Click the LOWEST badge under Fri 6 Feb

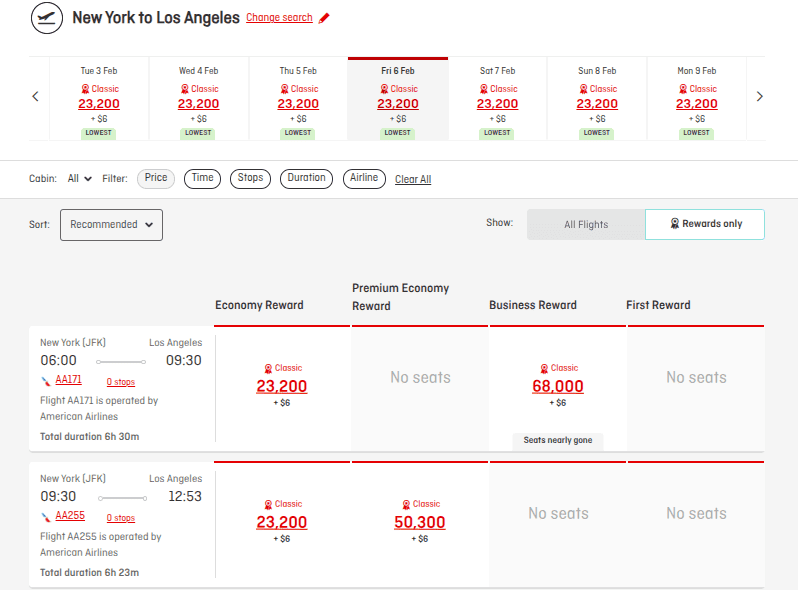pyautogui.click(x=397, y=133)
